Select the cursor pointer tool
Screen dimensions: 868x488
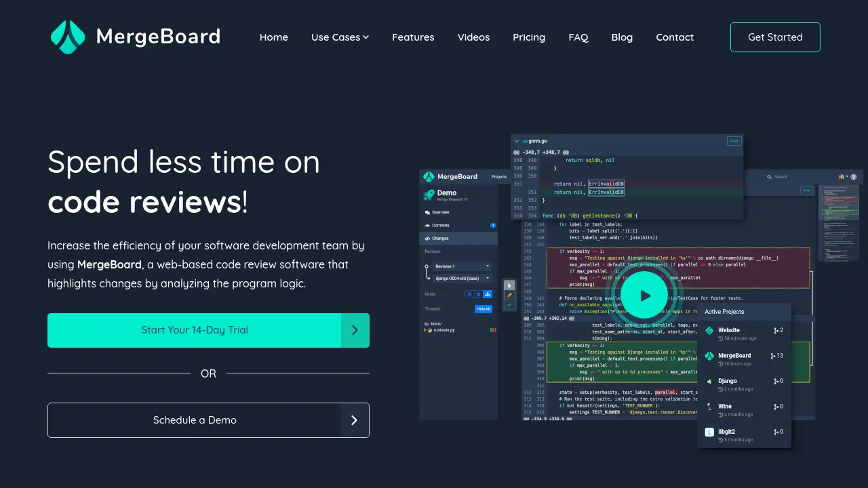(x=509, y=285)
